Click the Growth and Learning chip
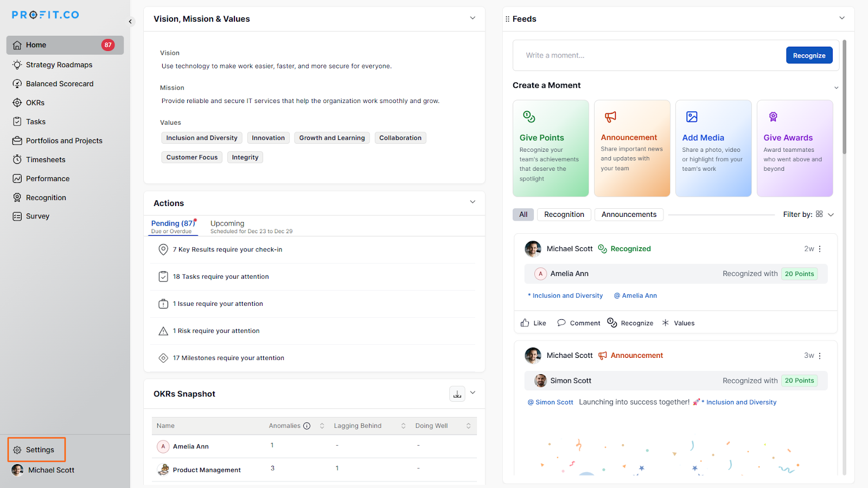 click(x=332, y=138)
